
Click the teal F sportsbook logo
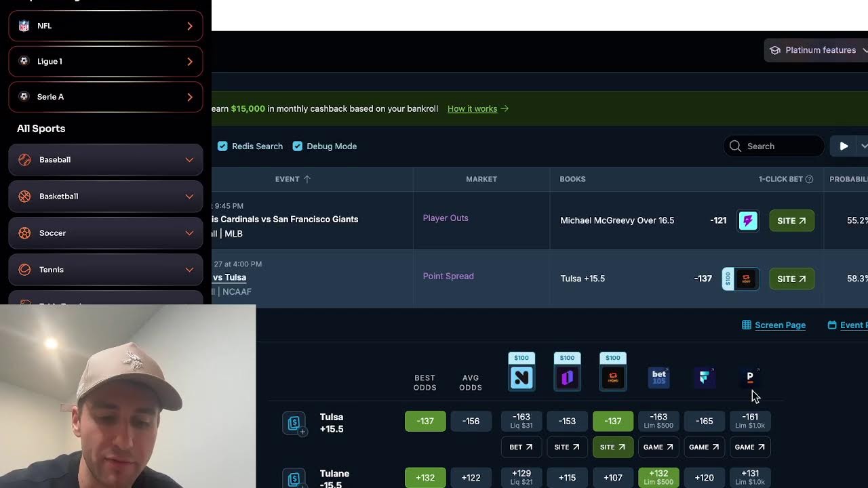[x=704, y=378]
